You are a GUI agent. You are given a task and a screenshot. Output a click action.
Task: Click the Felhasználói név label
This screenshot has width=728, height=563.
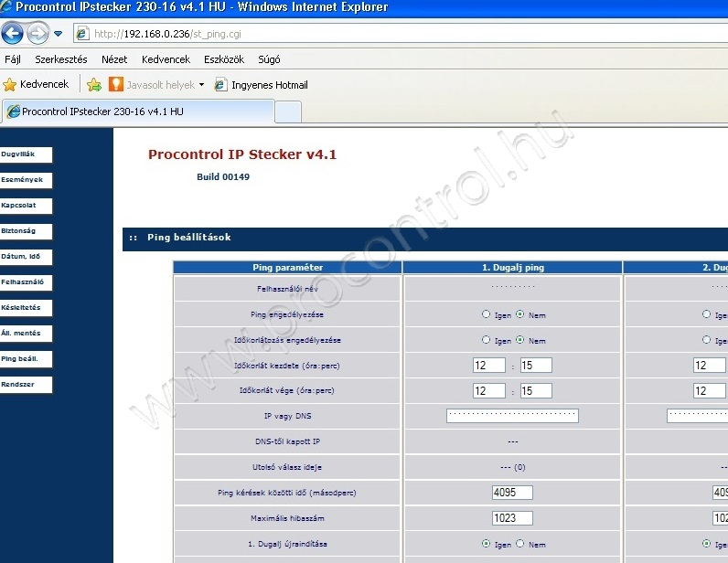287,289
